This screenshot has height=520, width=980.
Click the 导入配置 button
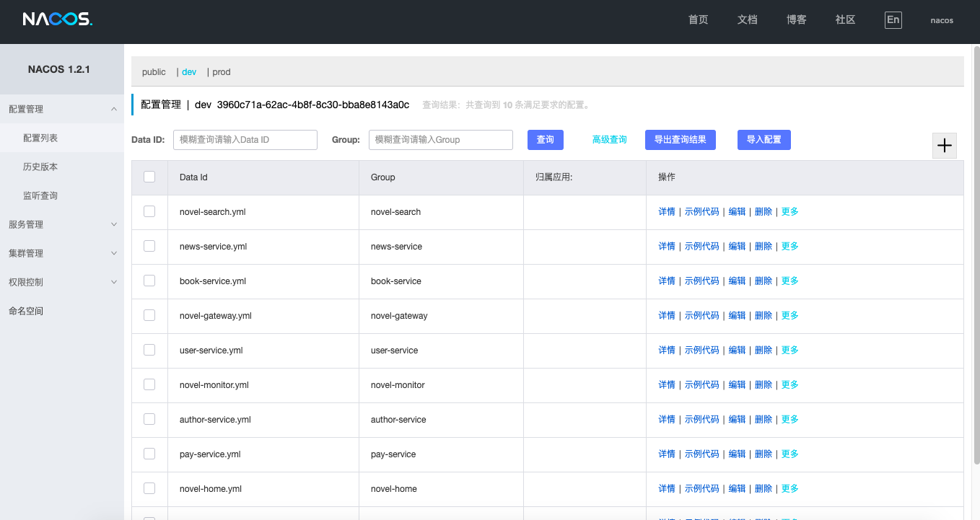click(764, 140)
